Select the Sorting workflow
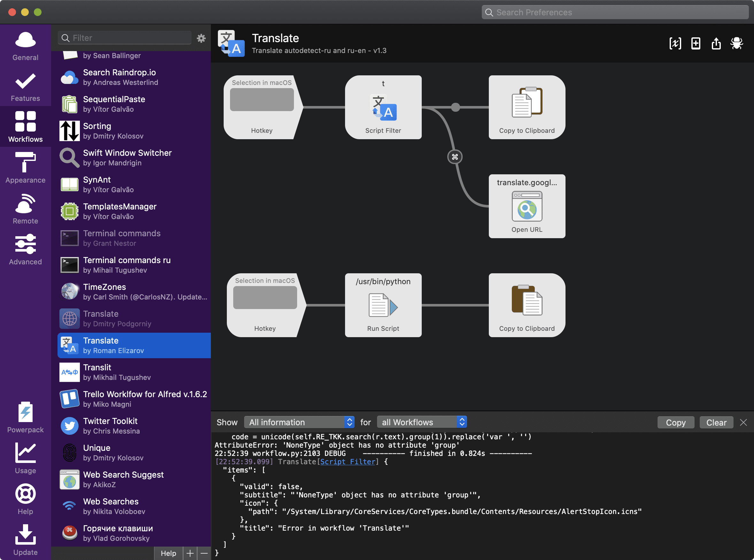This screenshot has height=560, width=754. tap(134, 131)
